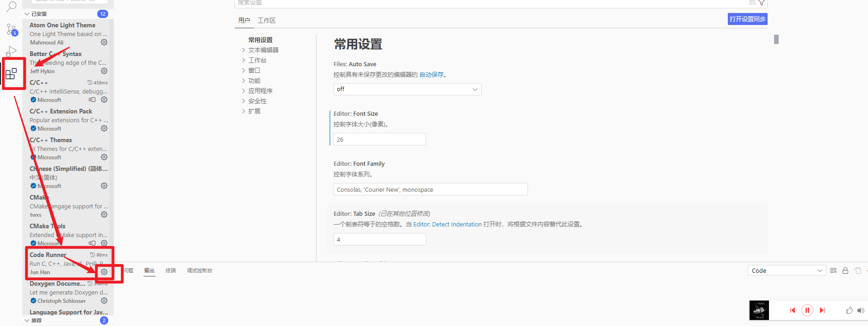This screenshot has width=868, height=326.
Task: Open the gear menu for Better C++ Syntax
Action: [104, 71]
